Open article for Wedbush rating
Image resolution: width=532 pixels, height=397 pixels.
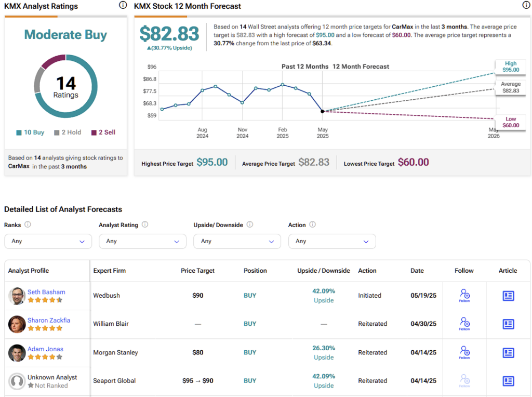click(x=508, y=296)
